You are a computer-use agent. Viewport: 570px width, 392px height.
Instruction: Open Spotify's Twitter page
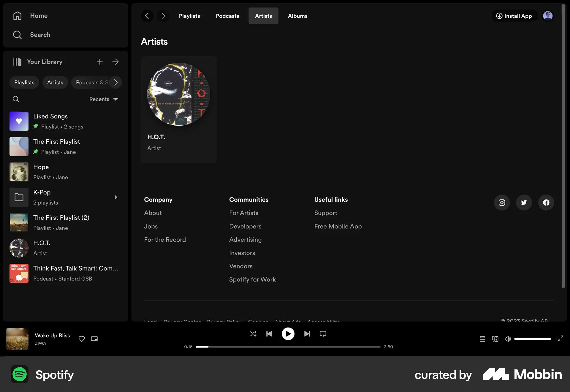point(524,202)
